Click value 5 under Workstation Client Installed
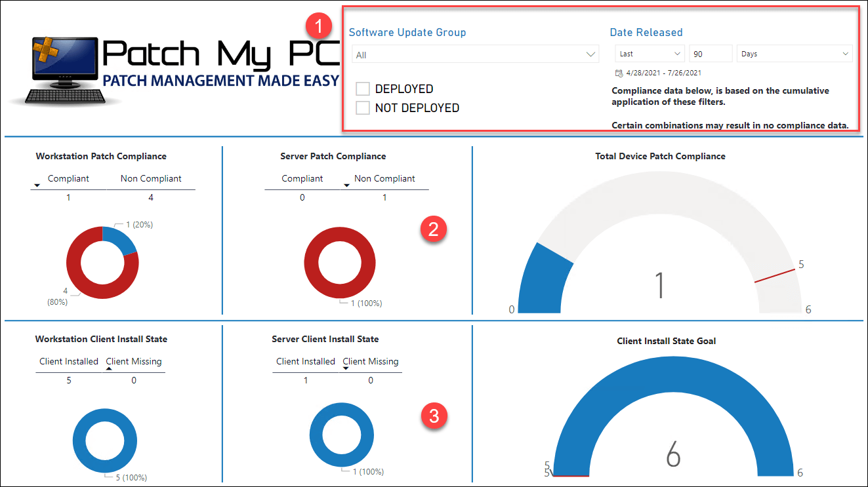Screen dimensions: 868x487 [x=69, y=380]
